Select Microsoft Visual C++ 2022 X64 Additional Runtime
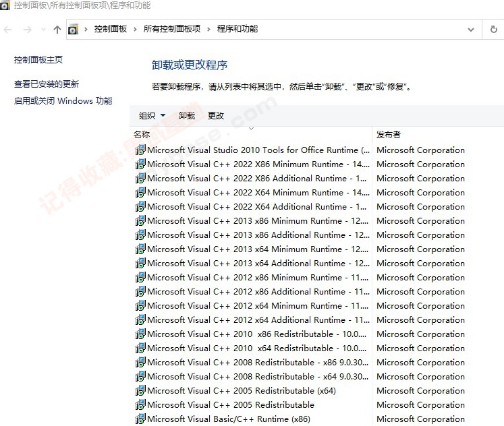The height and width of the screenshot is (426, 504). (257, 206)
